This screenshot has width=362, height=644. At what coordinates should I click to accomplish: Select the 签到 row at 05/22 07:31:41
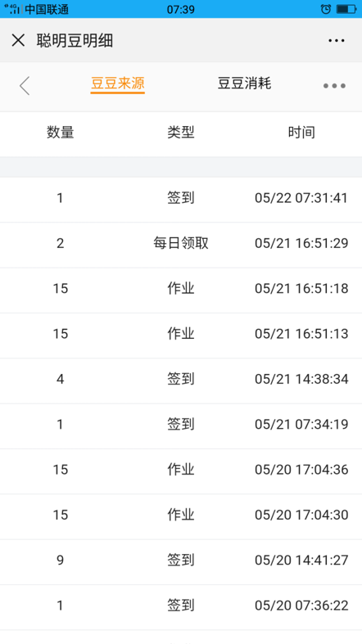(181, 200)
